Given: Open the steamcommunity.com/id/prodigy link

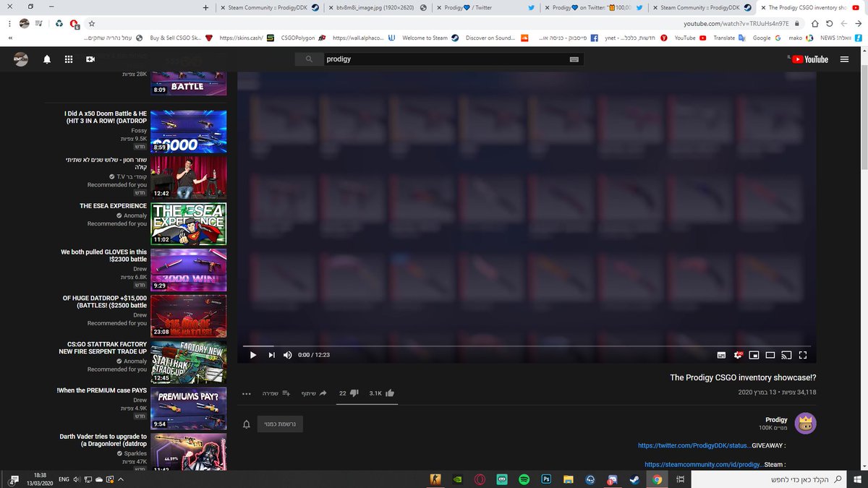Looking at the screenshot, I should click(703, 464).
